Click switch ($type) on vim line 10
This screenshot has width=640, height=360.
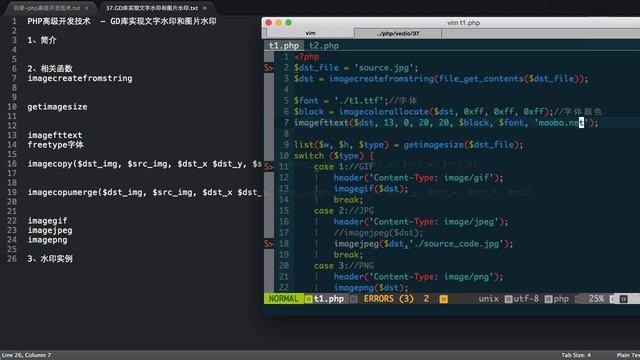329,156
